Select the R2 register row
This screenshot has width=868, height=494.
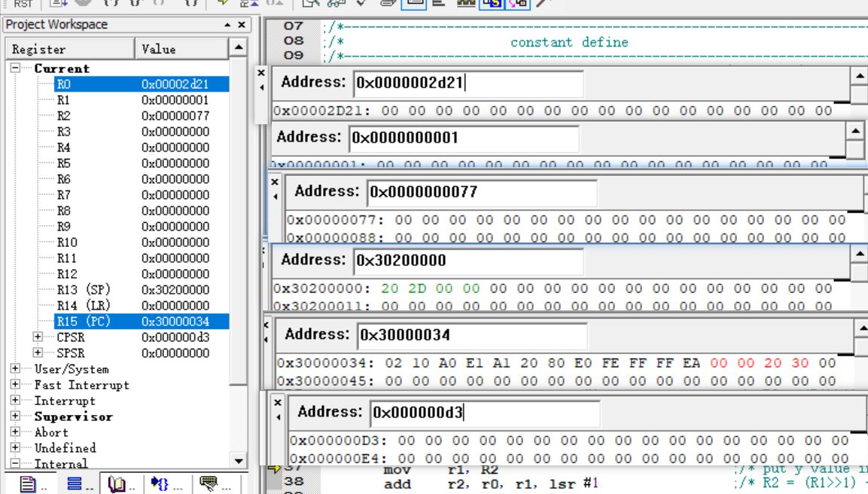[142, 116]
